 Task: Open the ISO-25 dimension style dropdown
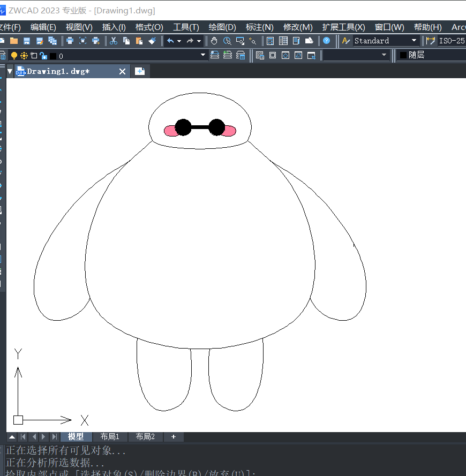[452, 40]
